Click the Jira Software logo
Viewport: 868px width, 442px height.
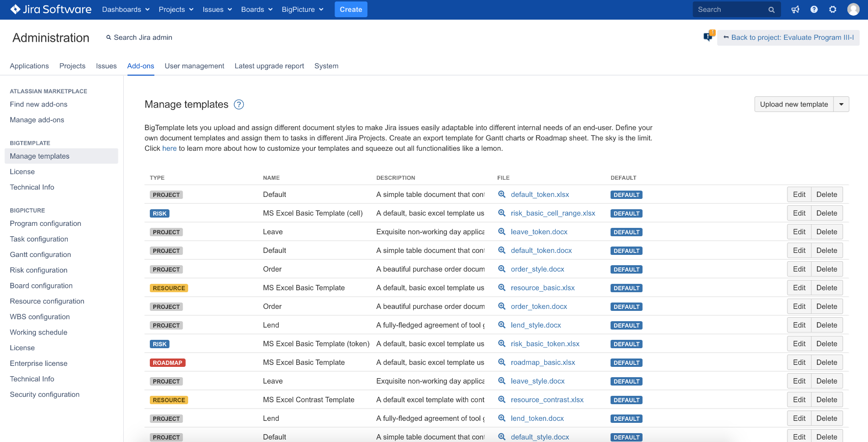51,9
